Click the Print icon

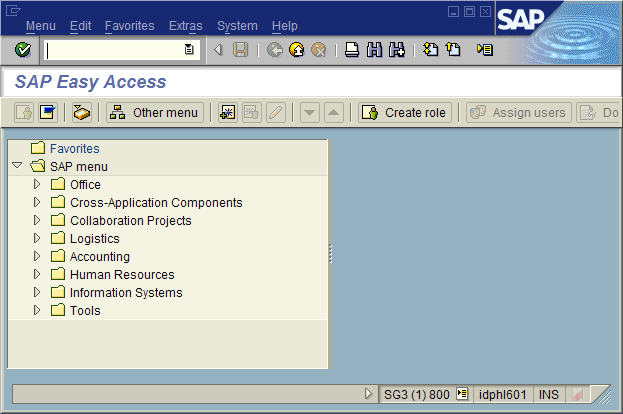[x=352, y=50]
